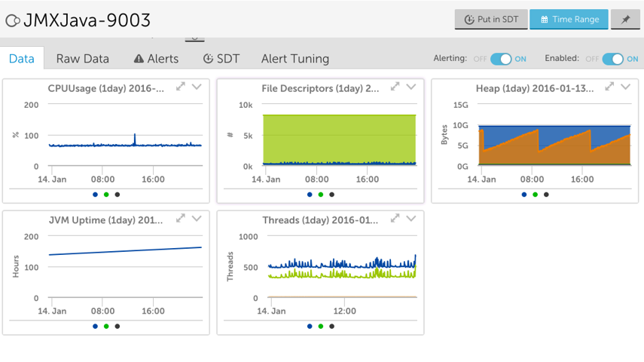
Task: Open the JVM Uptime graph options chevron
Action: (x=197, y=219)
